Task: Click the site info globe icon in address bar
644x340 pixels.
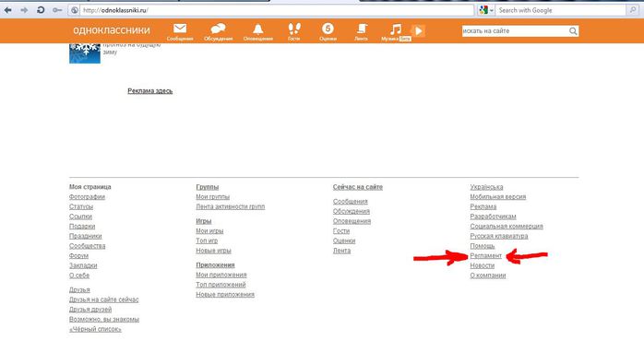Action: point(75,10)
